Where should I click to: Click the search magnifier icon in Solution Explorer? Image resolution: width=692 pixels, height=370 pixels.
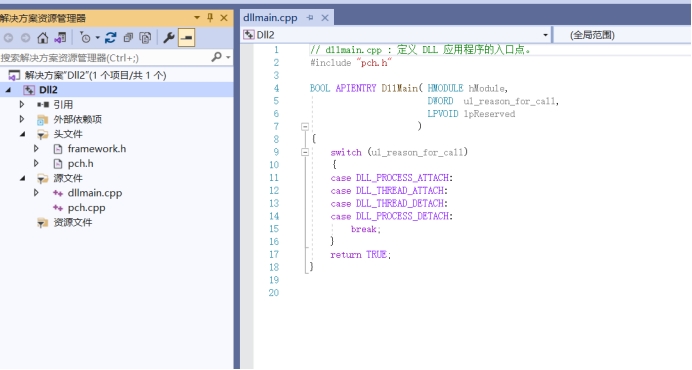(x=217, y=57)
